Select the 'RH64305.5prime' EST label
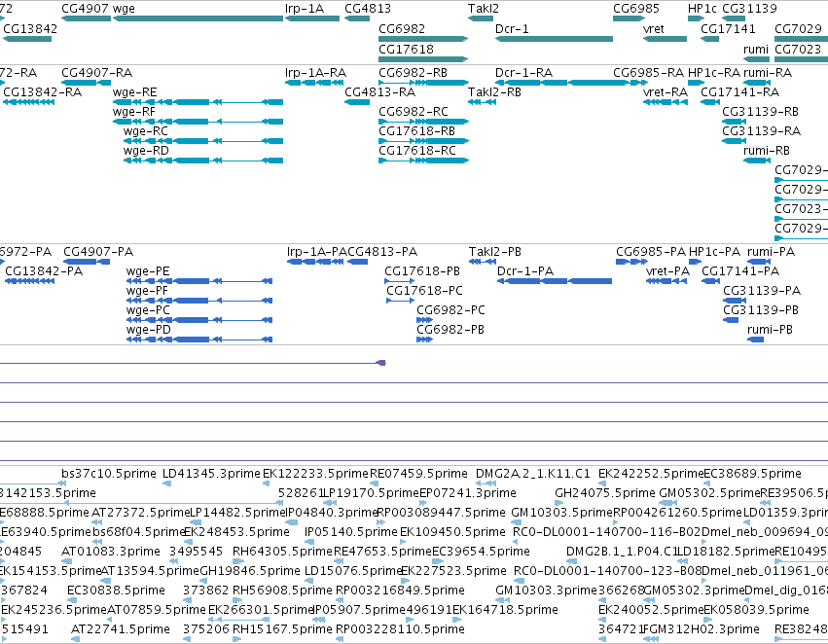This screenshot has height=644, width=828. point(282,552)
